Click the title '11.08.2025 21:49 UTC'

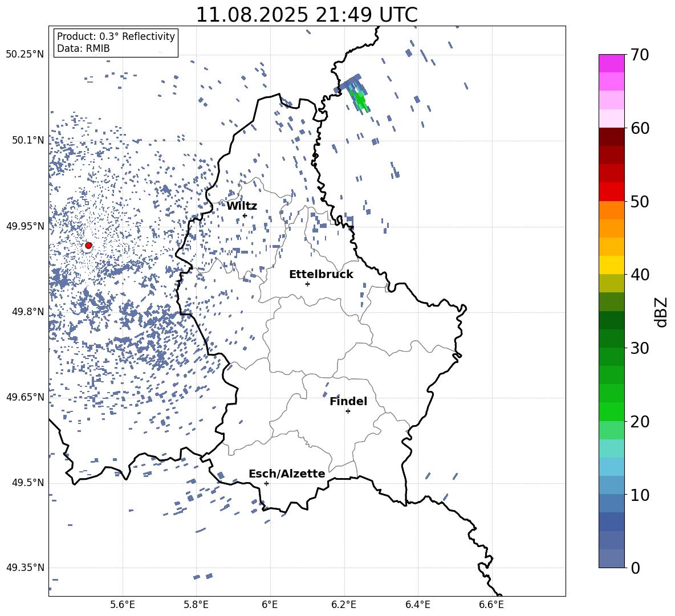[307, 15]
